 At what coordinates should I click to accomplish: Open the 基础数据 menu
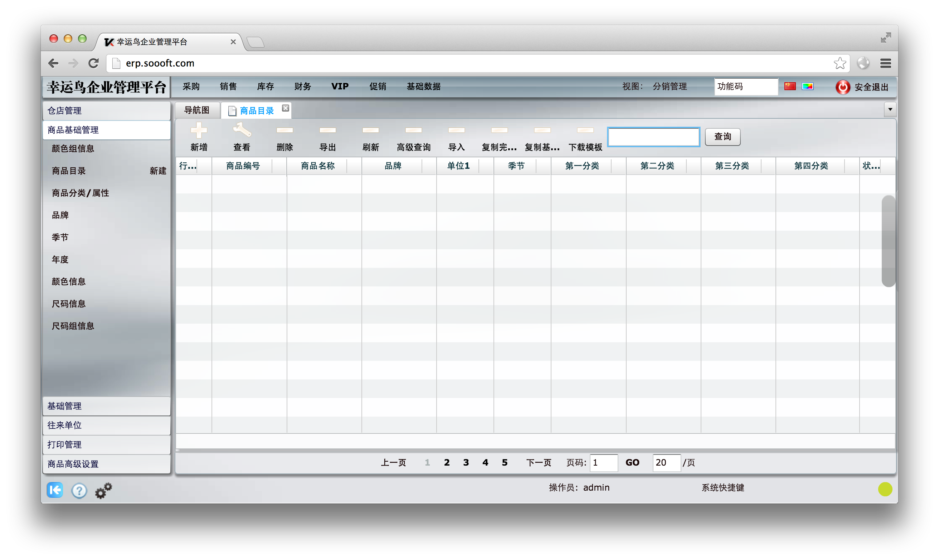click(x=423, y=87)
